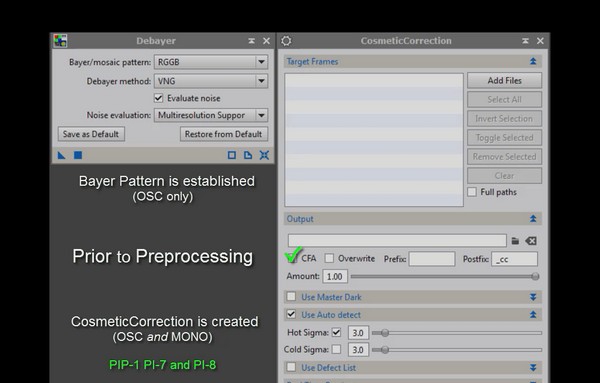600x383 pixels.
Task: Toggle the Evaluate noise checkbox
Action: tap(158, 98)
